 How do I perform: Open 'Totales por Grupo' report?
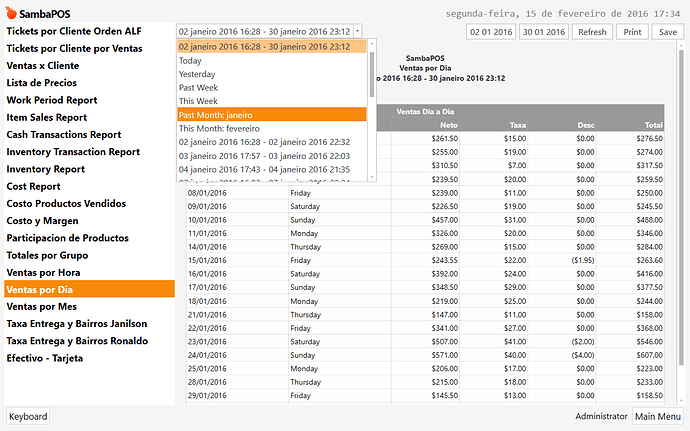pos(89,255)
